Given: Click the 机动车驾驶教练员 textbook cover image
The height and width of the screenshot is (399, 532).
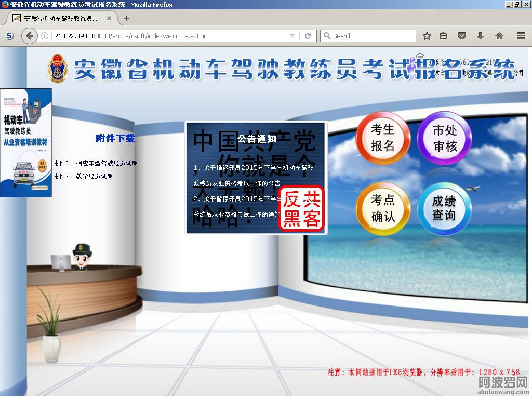Looking at the screenshot, I should (x=25, y=143).
